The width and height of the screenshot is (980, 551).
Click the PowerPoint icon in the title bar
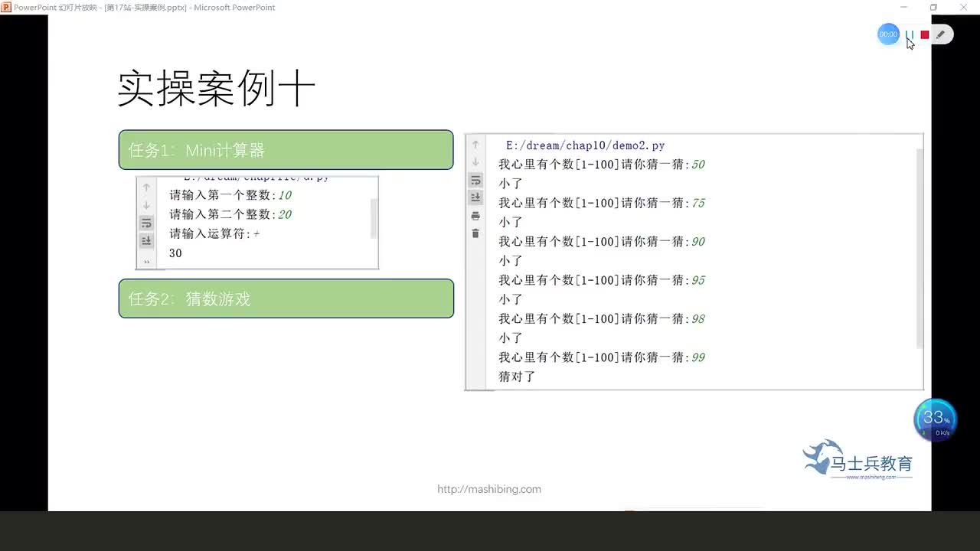[x=7, y=7]
